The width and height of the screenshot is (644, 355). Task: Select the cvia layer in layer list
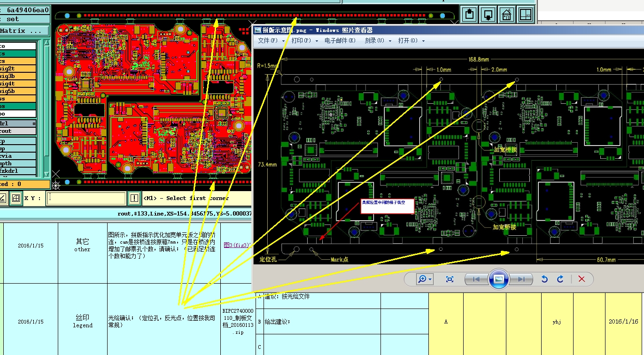coord(18,156)
